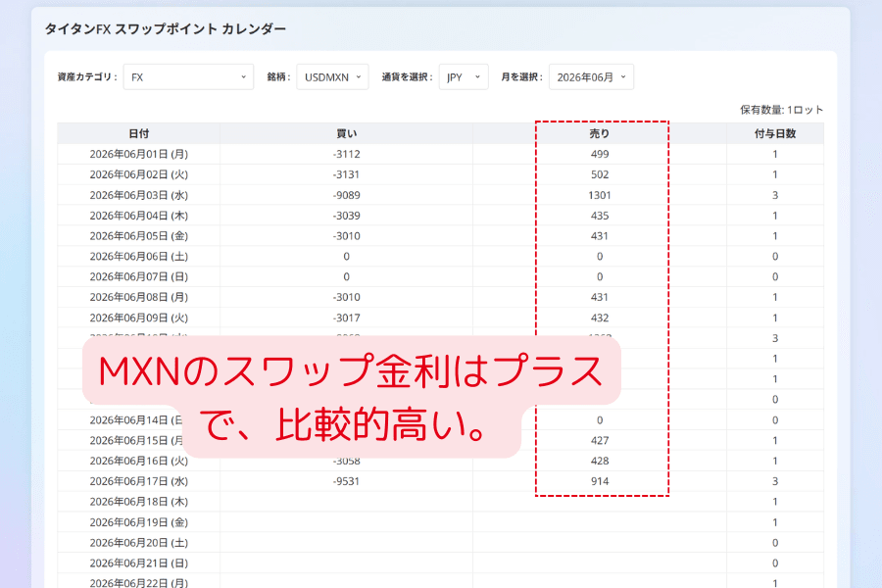
Task: Select the 2026年06月02日 (火) date cell
Action: click(138, 174)
